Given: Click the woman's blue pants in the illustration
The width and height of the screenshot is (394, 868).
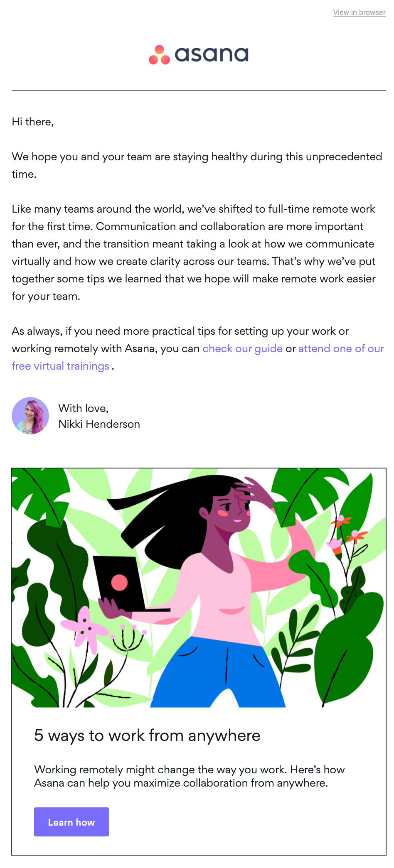Looking at the screenshot, I should (220, 673).
